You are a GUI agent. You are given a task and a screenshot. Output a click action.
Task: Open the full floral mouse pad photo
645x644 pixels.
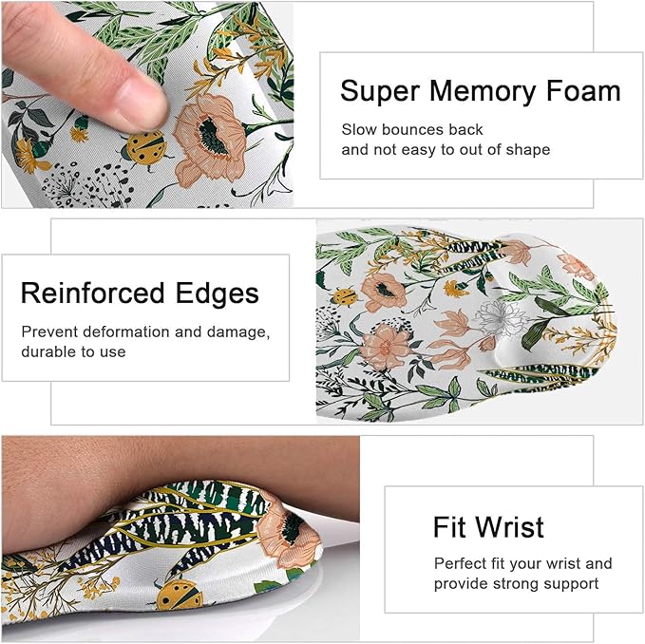point(479,321)
